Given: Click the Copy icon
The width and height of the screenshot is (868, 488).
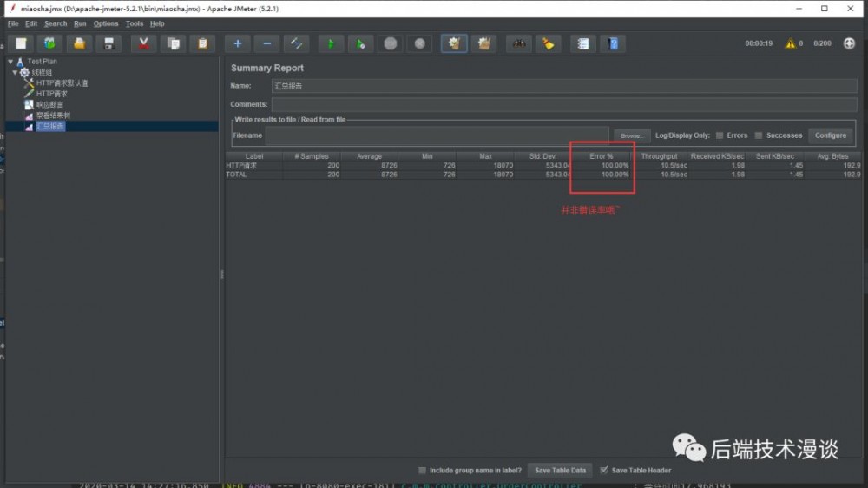Looking at the screenshot, I should pos(174,43).
